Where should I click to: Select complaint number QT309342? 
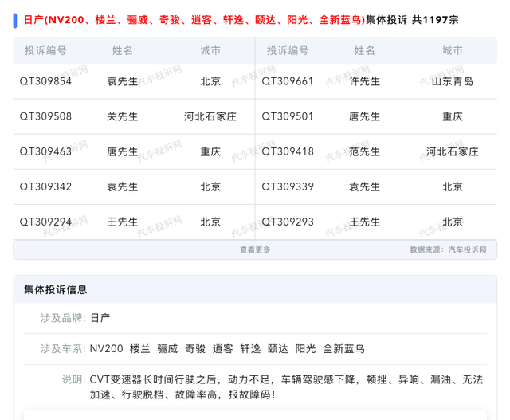tap(45, 186)
